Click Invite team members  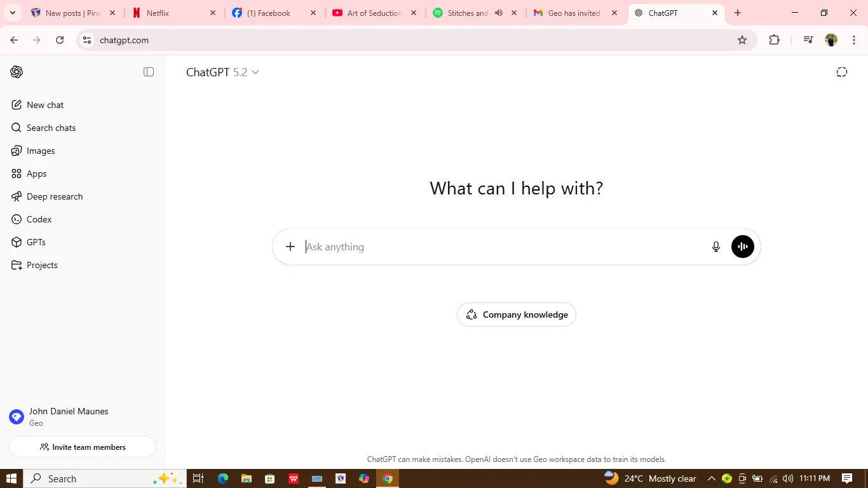pyautogui.click(x=83, y=447)
